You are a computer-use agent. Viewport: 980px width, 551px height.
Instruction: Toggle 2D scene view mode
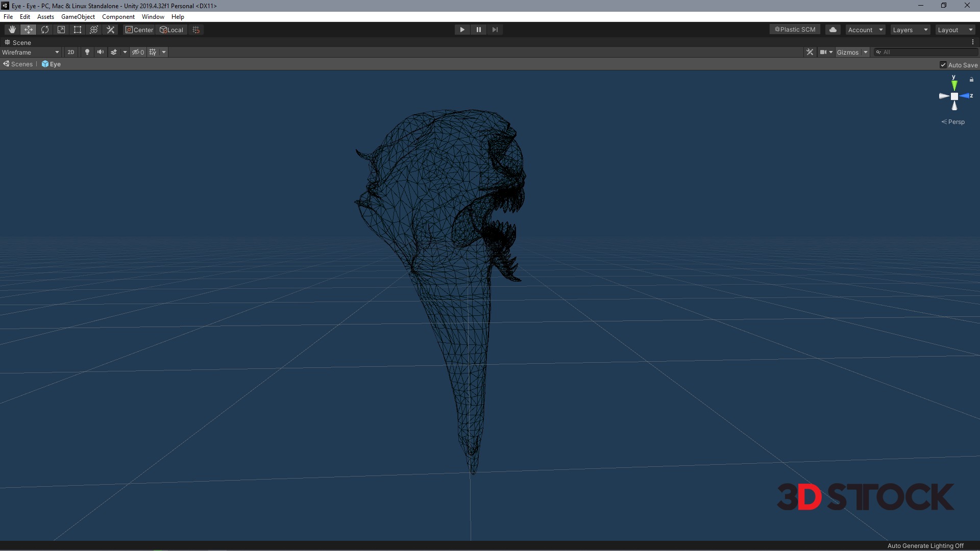tap(71, 52)
